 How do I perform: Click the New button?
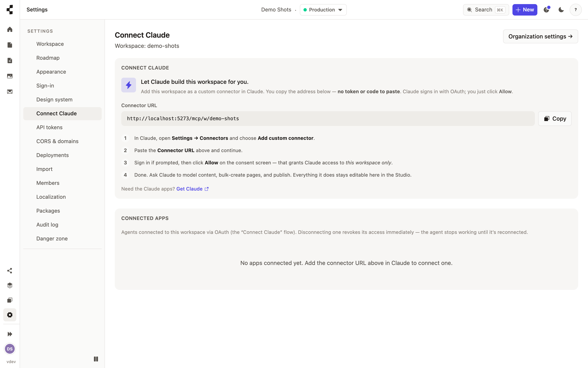click(525, 10)
